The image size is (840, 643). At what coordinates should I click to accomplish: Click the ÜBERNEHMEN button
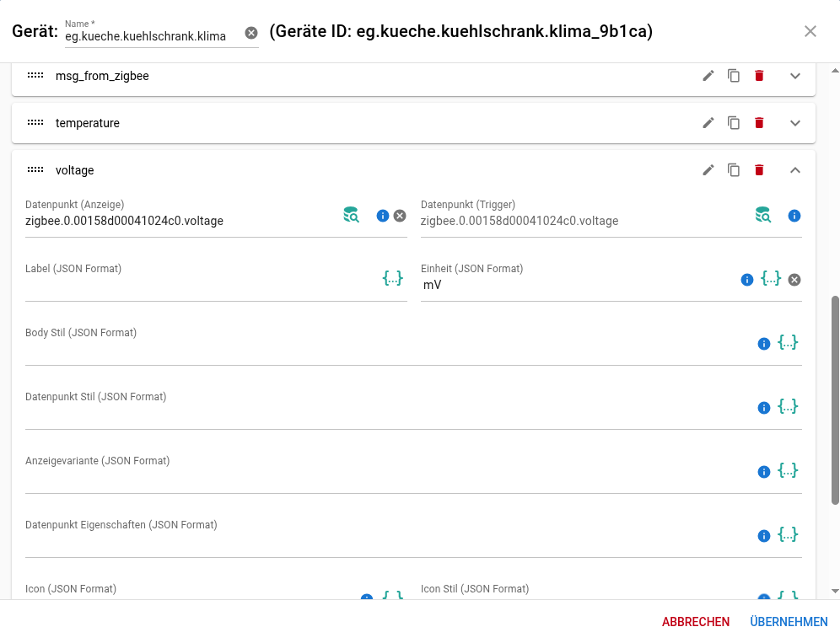click(x=789, y=622)
